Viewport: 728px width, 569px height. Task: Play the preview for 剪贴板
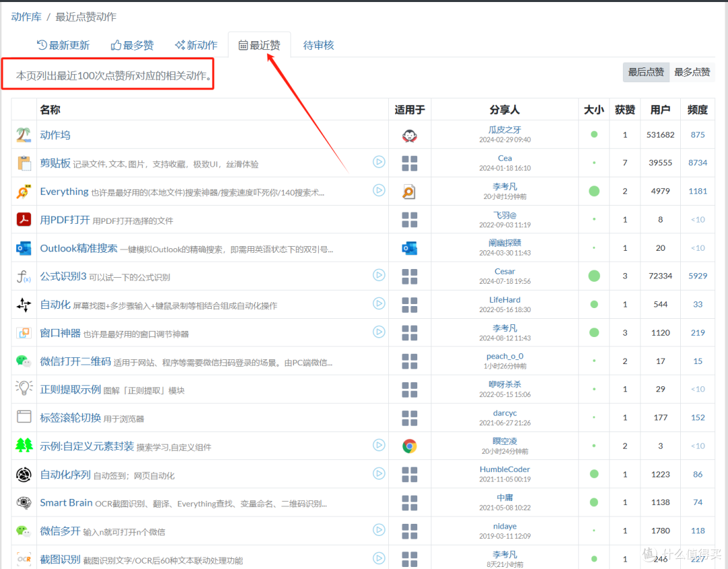tap(379, 162)
